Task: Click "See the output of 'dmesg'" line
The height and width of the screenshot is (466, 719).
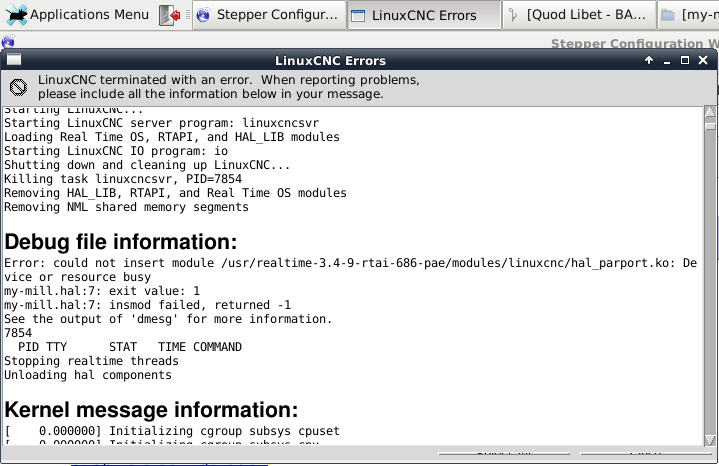Action: (x=168, y=319)
